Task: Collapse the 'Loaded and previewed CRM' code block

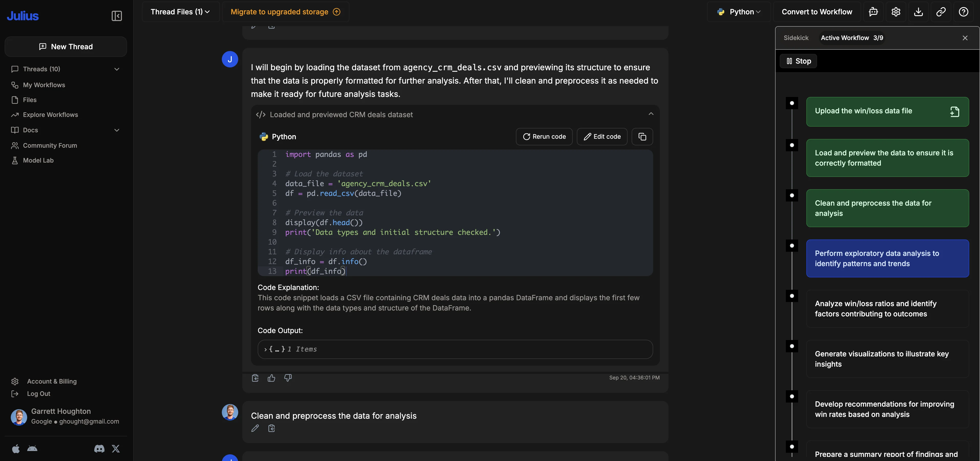Action: click(651, 114)
